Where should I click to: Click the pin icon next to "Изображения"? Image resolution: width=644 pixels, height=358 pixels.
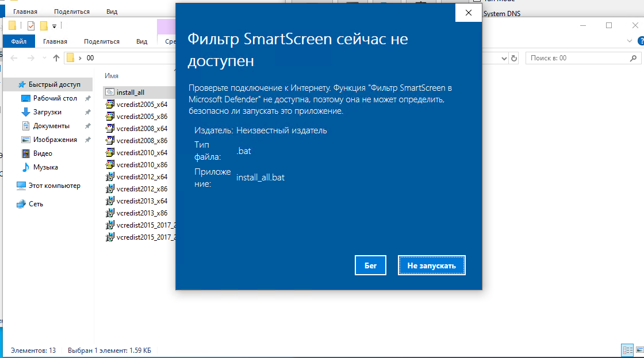(x=87, y=140)
